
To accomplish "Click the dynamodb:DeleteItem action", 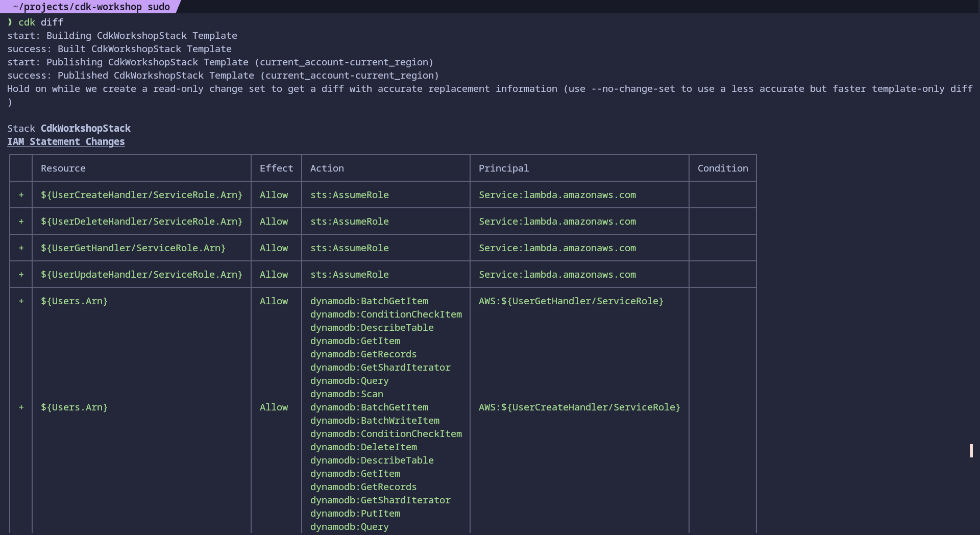I will [x=363, y=447].
